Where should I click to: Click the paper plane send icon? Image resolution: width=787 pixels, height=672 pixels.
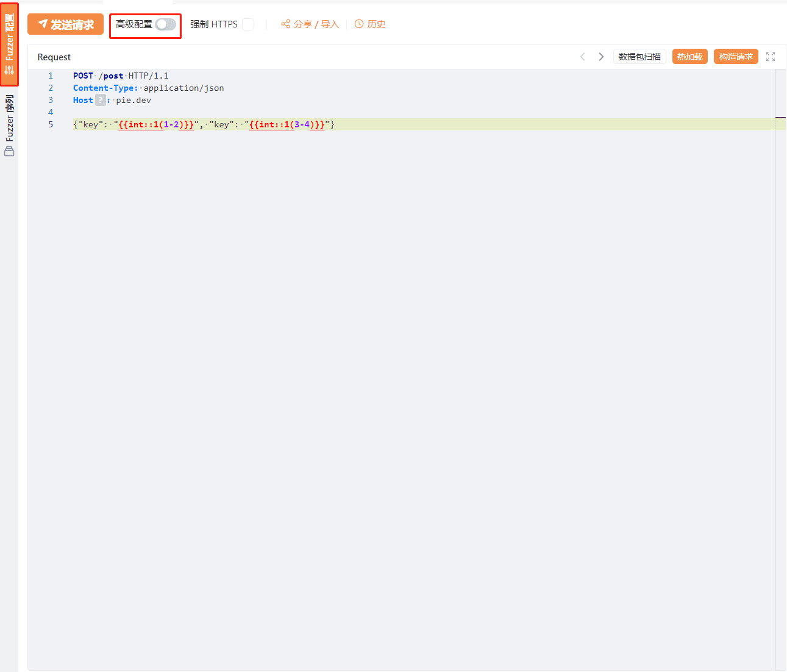43,24
